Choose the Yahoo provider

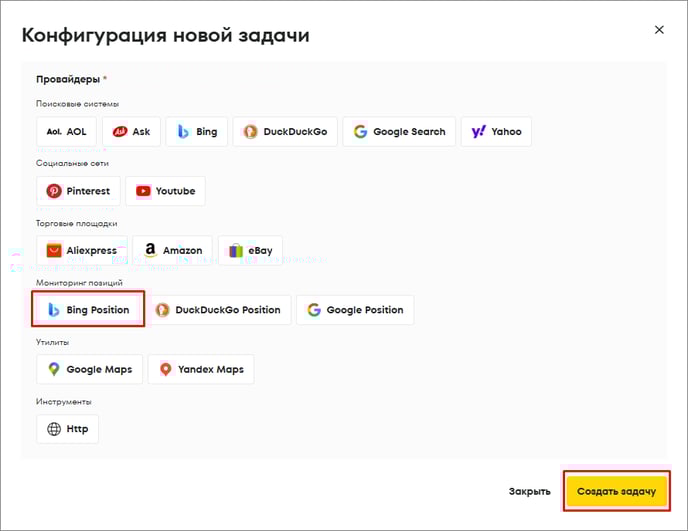coord(496,132)
